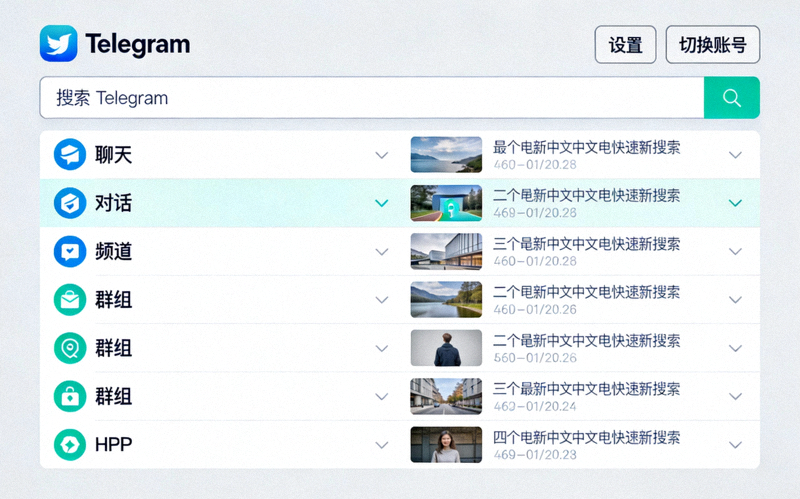
Task: Click the Telegram title text
Action: [x=138, y=44]
